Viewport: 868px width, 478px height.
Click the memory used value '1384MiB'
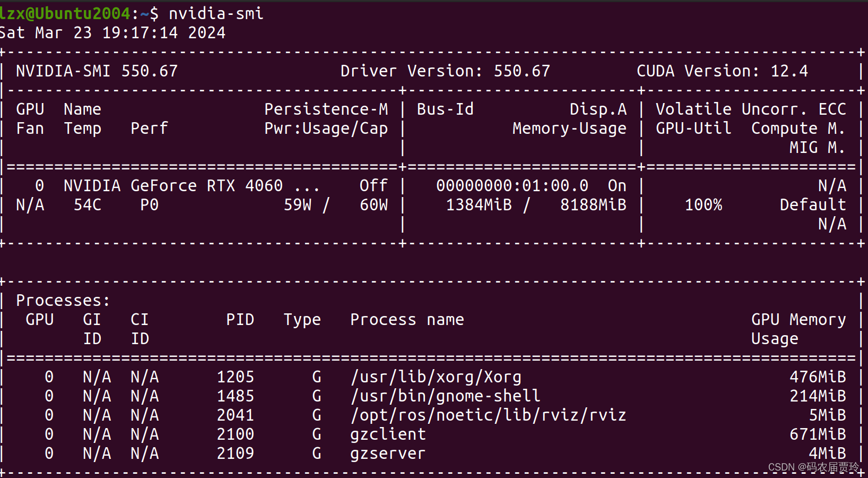pos(479,205)
